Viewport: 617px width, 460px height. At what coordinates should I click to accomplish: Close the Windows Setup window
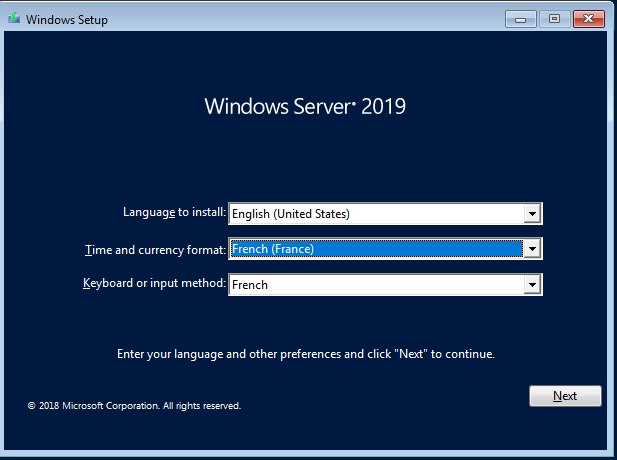(589, 19)
